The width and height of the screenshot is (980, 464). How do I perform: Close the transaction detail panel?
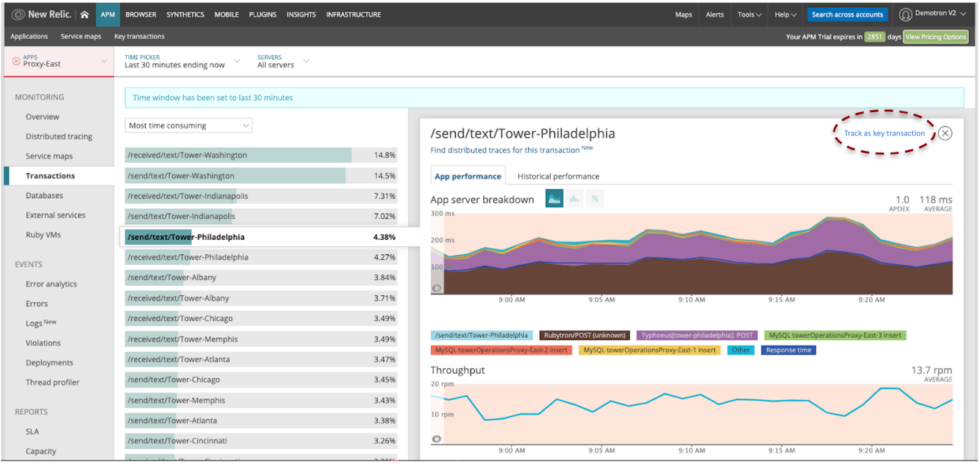point(945,133)
